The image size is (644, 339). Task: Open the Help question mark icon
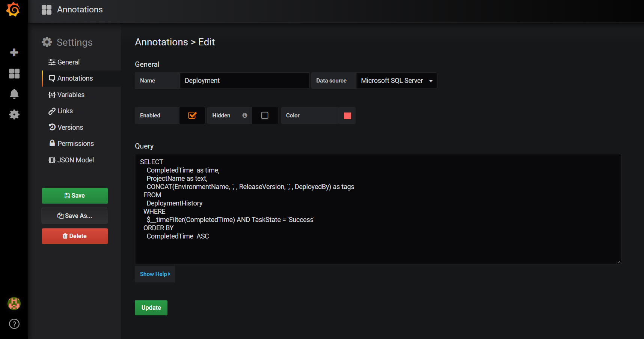pos(14,324)
